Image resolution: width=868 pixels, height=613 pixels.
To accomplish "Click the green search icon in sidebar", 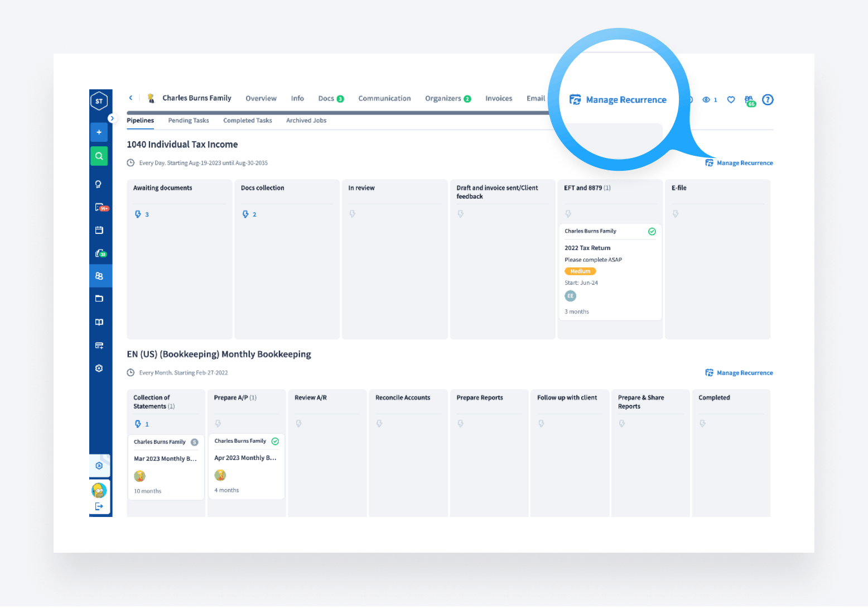I will (x=99, y=156).
